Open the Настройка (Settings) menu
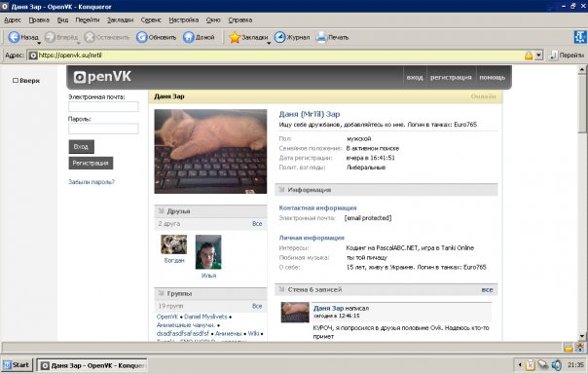 tap(183, 19)
